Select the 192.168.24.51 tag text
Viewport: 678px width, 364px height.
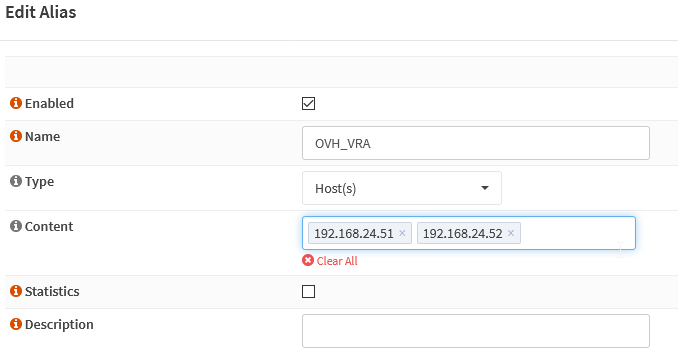[354, 233]
